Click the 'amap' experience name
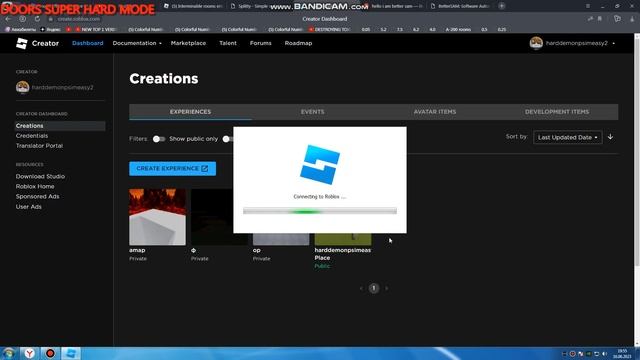640x360 pixels. [137, 250]
